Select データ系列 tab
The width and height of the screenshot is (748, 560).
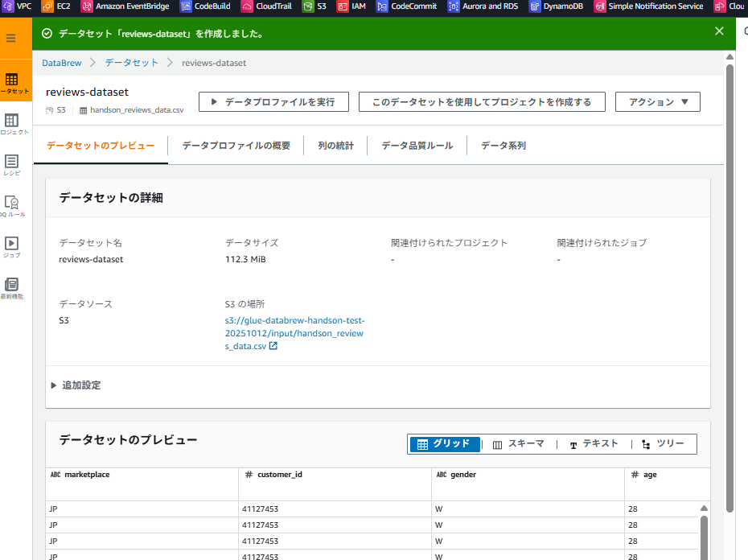coord(503,146)
